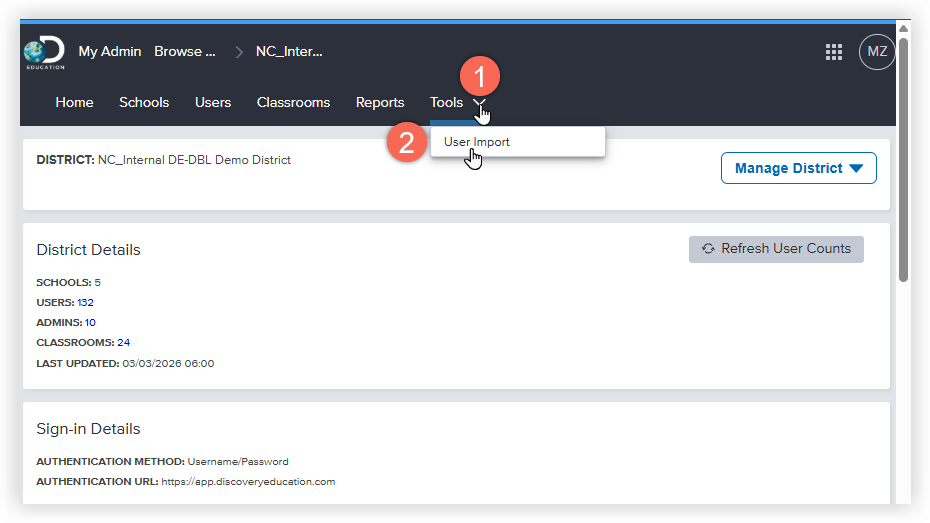Click the district name NC_Internal DE-DBL Demo District
The height and width of the screenshot is (523, 930).
pyautogui.click(x=194, y=160)
